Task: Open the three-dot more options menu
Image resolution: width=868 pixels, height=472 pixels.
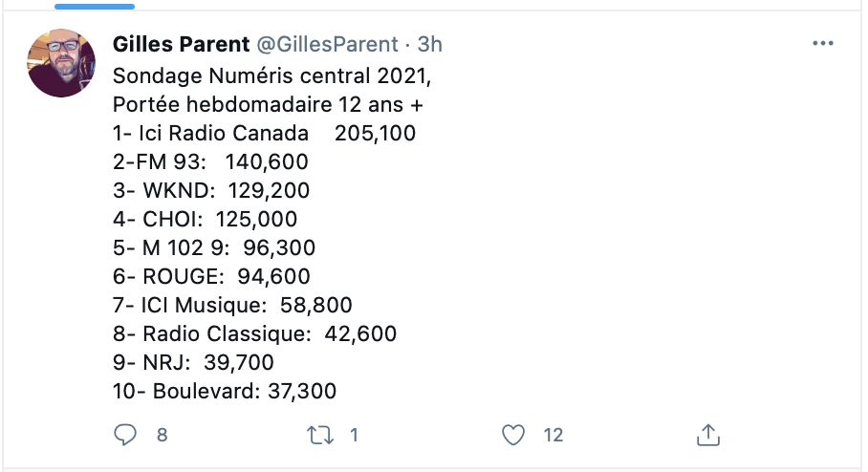Action: click(x=823, y=43)
